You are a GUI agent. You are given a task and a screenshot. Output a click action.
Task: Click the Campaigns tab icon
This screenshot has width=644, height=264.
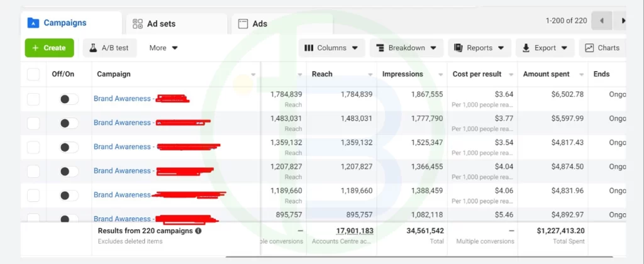coord(33,23)
